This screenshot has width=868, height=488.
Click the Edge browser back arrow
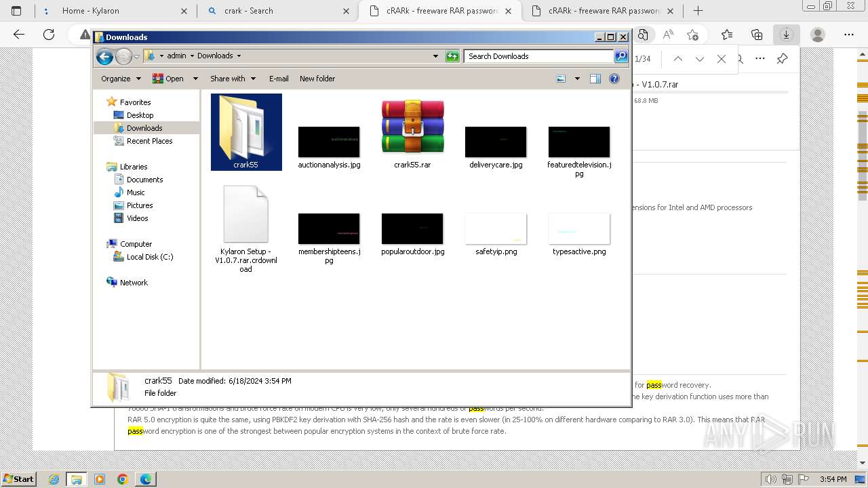[x=19, y=35]
